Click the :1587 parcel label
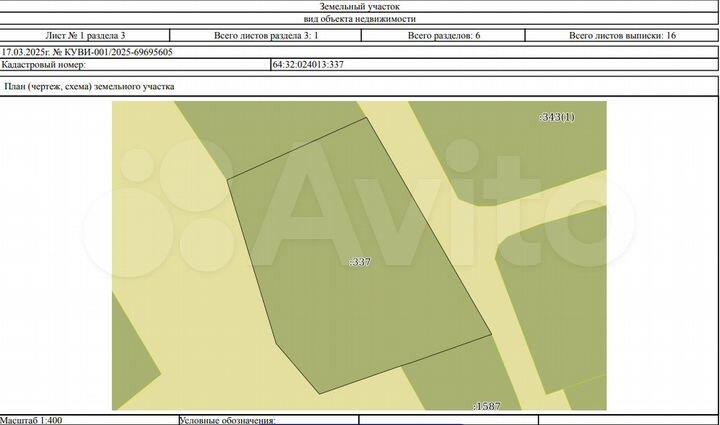720x425 pixels. pos(486,406)
